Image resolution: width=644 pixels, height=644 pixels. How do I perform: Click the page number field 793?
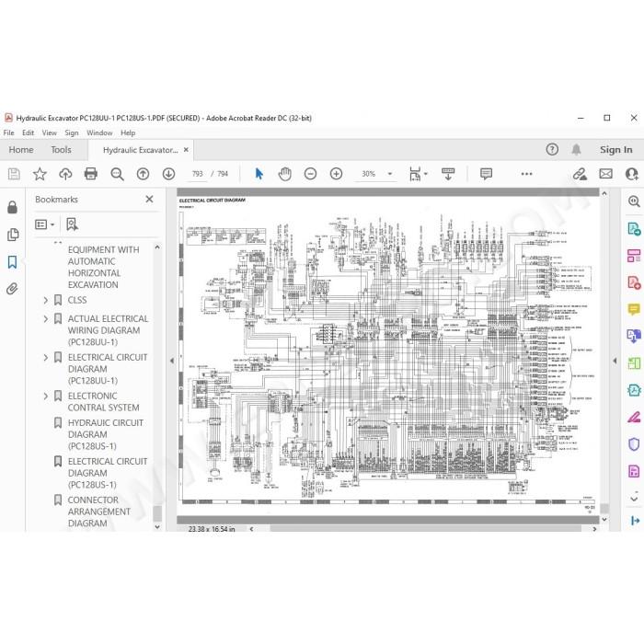click(197, 174)
